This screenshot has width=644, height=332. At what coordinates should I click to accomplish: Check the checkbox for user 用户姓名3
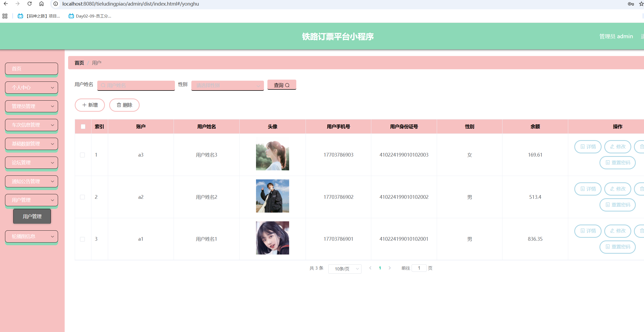coord(83,155)
